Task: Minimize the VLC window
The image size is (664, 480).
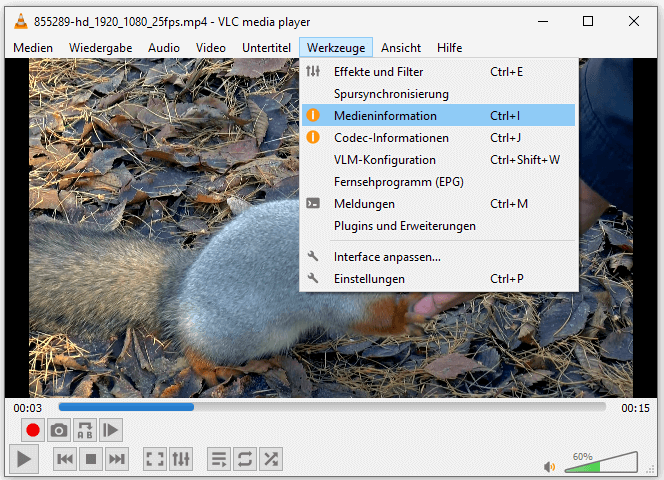Action: pos(543,21)
